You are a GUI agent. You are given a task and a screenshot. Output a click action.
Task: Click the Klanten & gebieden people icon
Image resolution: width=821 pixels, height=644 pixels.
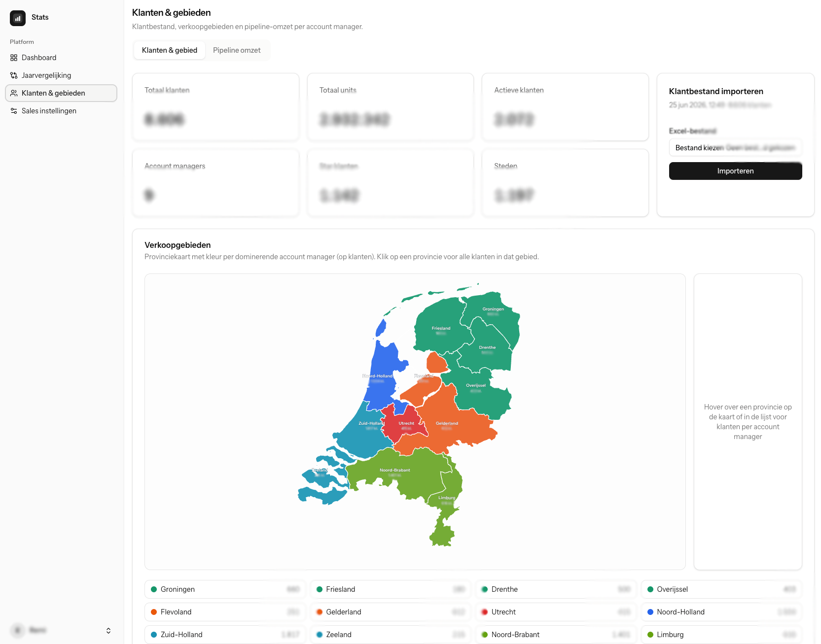[x=14, y=93]
